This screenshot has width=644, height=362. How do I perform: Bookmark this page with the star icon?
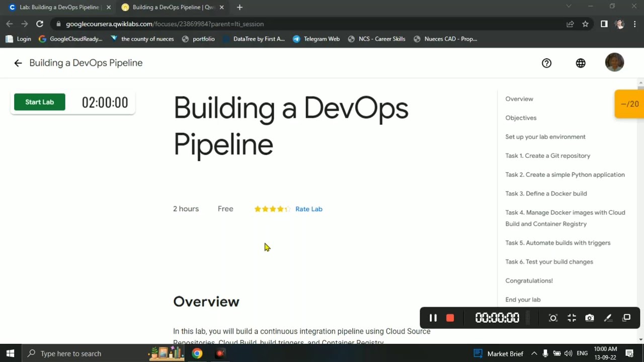(x=585, y=24)
